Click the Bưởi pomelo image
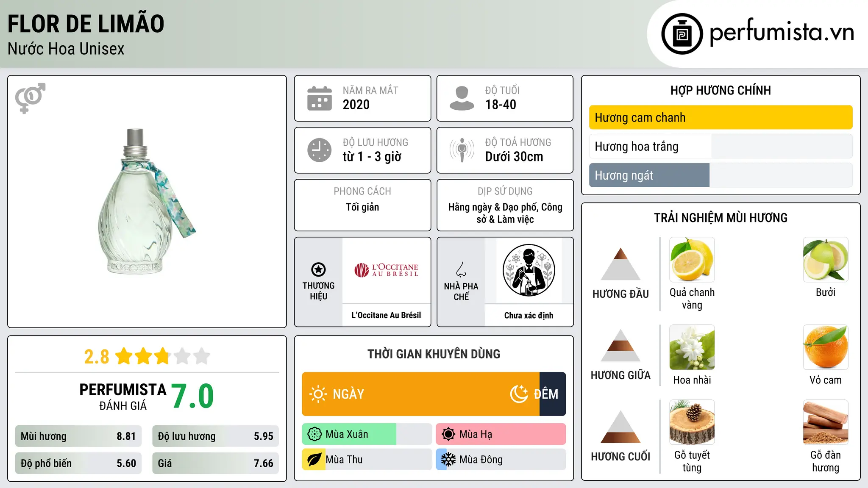 pos(826,260)
